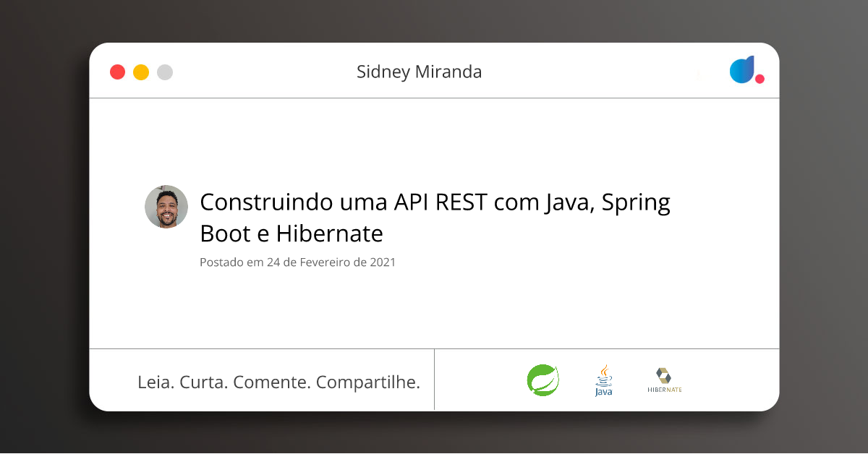Click the red traffic light dot
868x454 pixels.
click(x=117, y=72)
